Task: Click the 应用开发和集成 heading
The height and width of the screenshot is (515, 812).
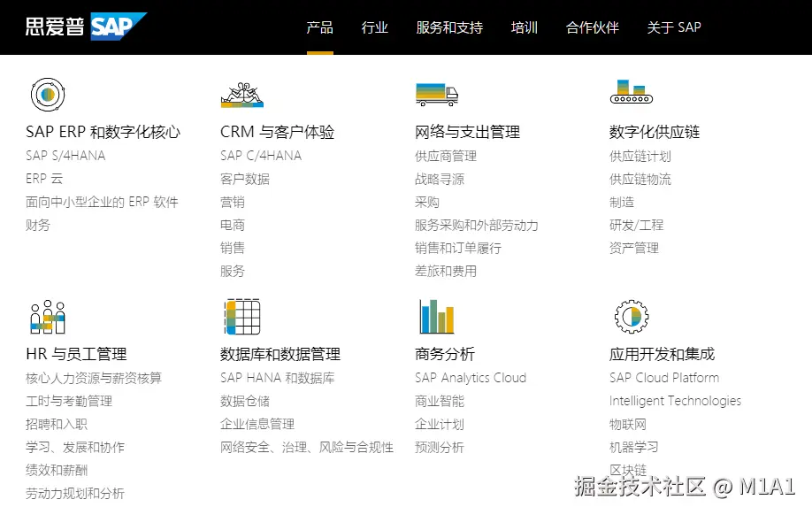Action: [x=662, y=354]
